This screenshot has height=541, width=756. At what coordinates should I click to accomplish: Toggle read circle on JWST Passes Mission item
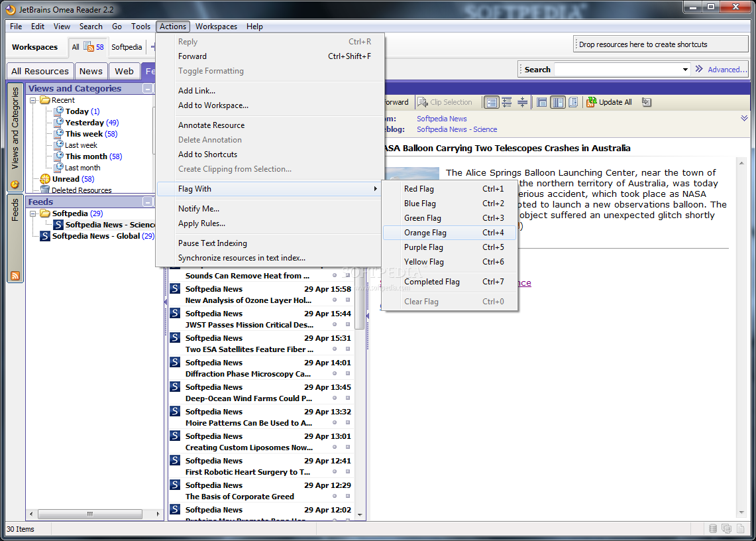tap(335, 324)
